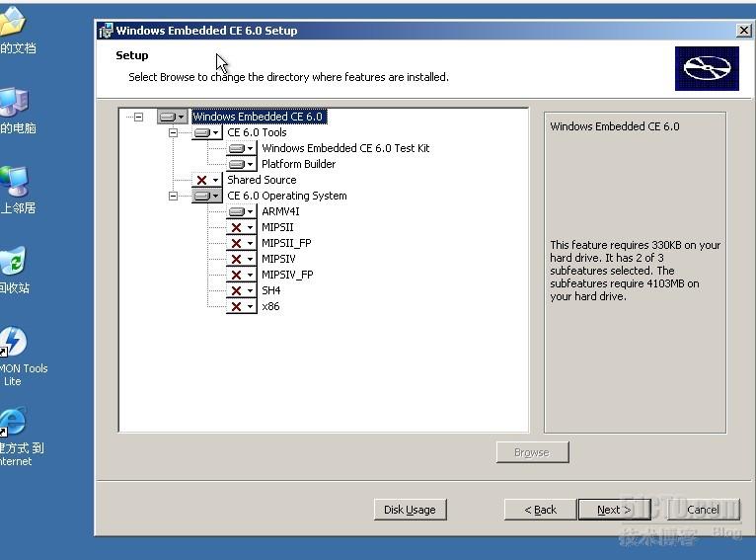Select the CE 6.0 Operating System label
The width and height of the screenshot is (756, 560).
pyautogui.click(x=287, y=196)
